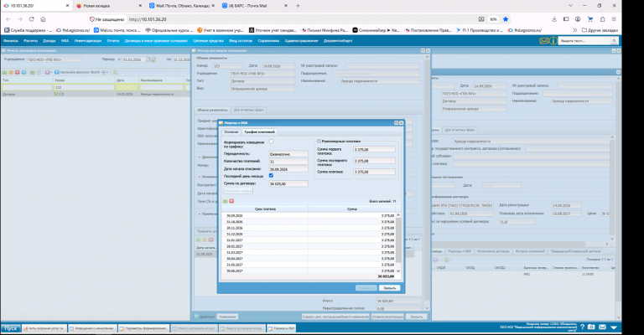Click the search magnifier icon

click(615, 40)
